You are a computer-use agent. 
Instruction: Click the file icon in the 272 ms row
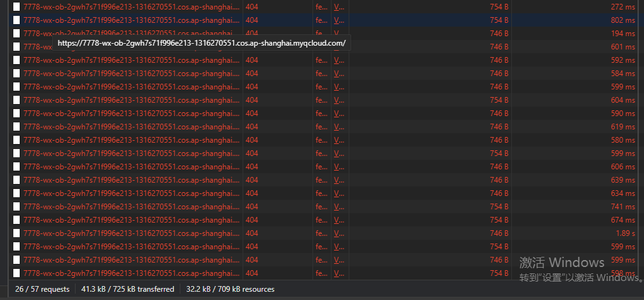(17, 7)
